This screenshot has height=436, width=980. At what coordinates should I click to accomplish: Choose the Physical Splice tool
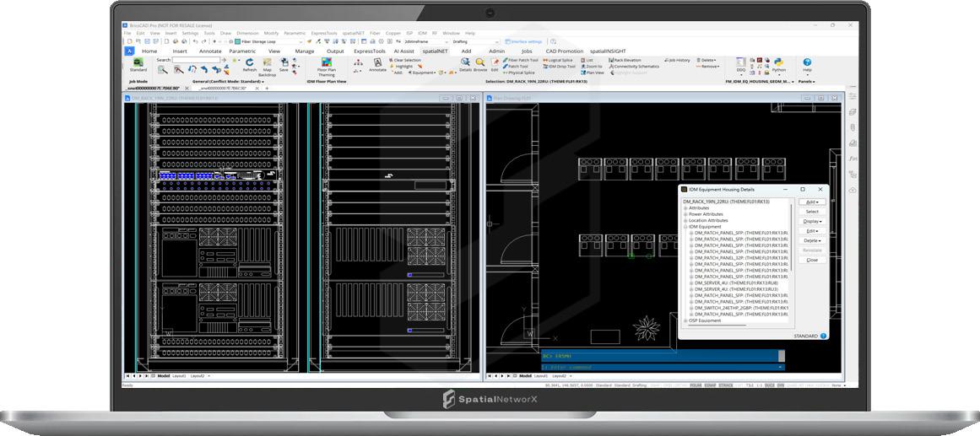click(x=519, y=73)
